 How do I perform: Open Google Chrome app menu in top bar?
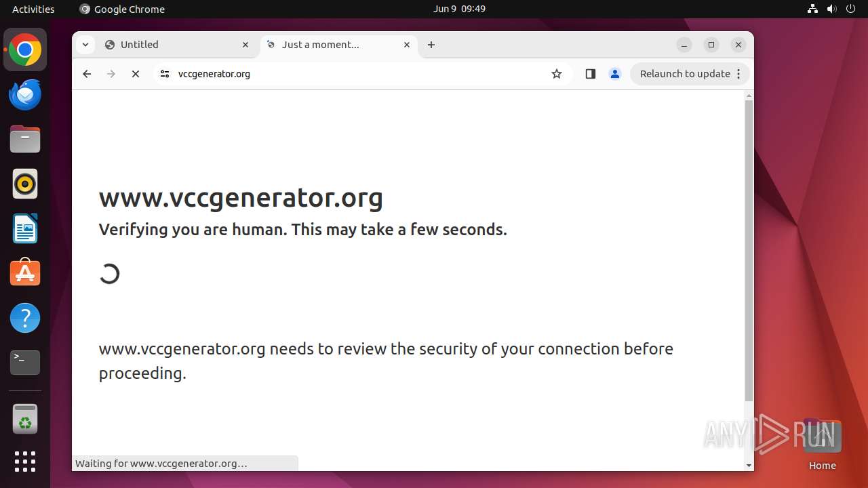click(122, 9)
